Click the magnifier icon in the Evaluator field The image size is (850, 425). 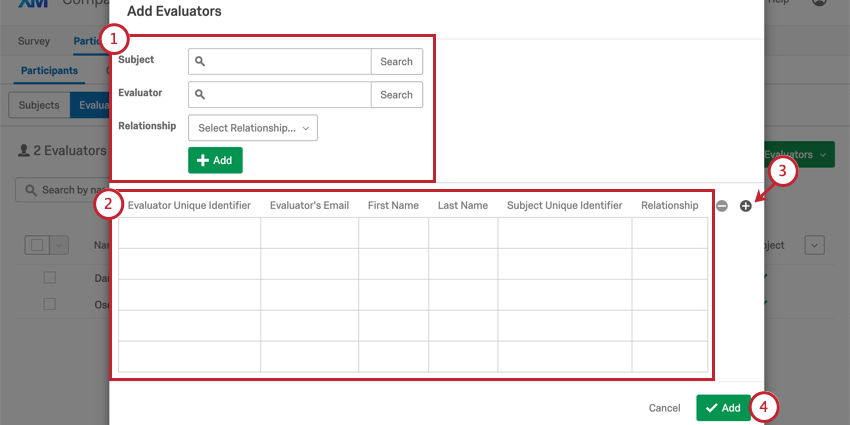pyautogui.click(x=199, y=95)
